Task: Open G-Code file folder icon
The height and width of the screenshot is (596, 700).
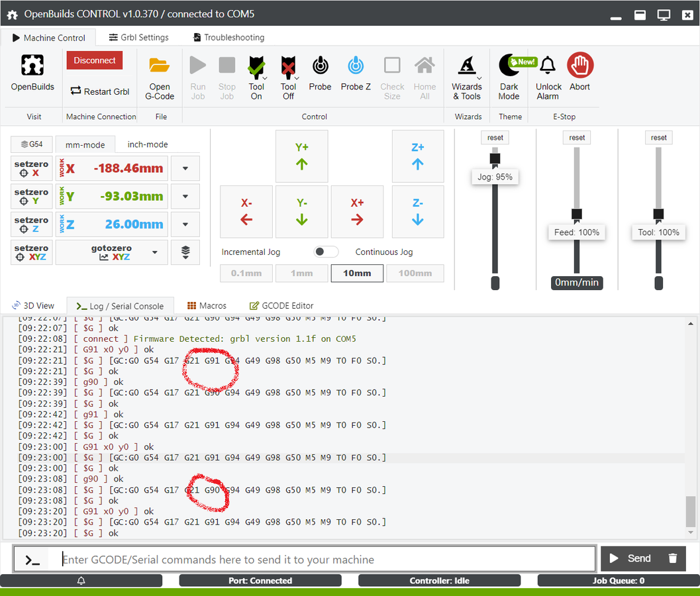Action: (160, 66)
